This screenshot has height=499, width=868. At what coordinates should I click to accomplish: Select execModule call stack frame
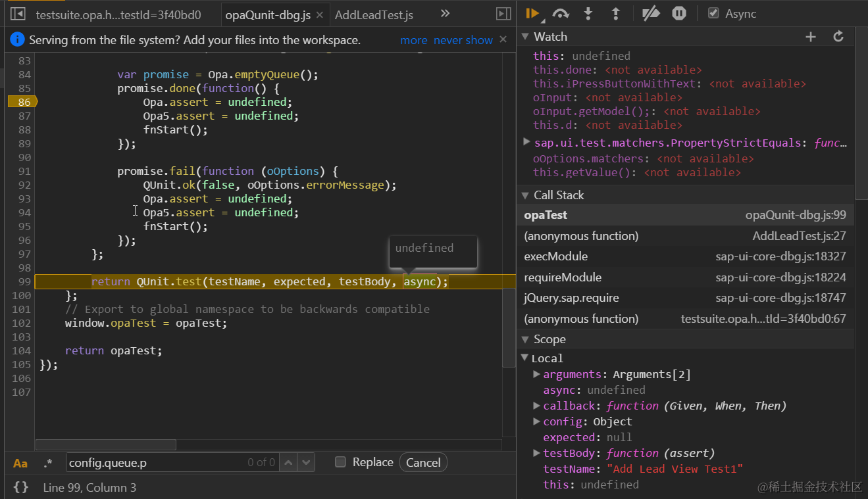pos(685,256)
